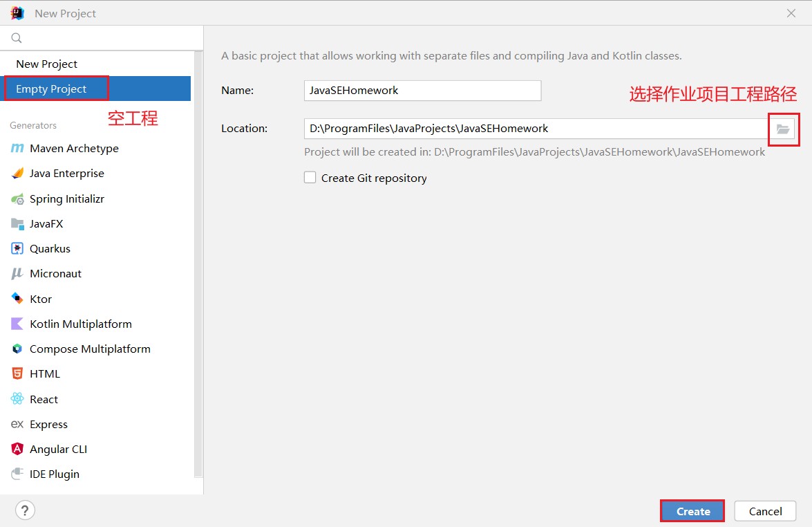Choose Kotlin Multiplatform generator

click(x=95, y=324)
